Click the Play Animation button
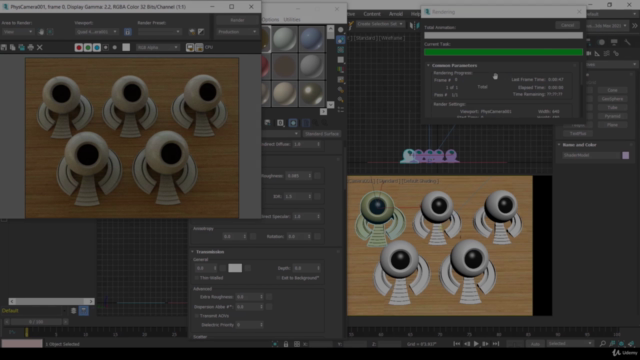Image resolution: width=640 pixels, height=360 pixels. (x=476, y=344)
